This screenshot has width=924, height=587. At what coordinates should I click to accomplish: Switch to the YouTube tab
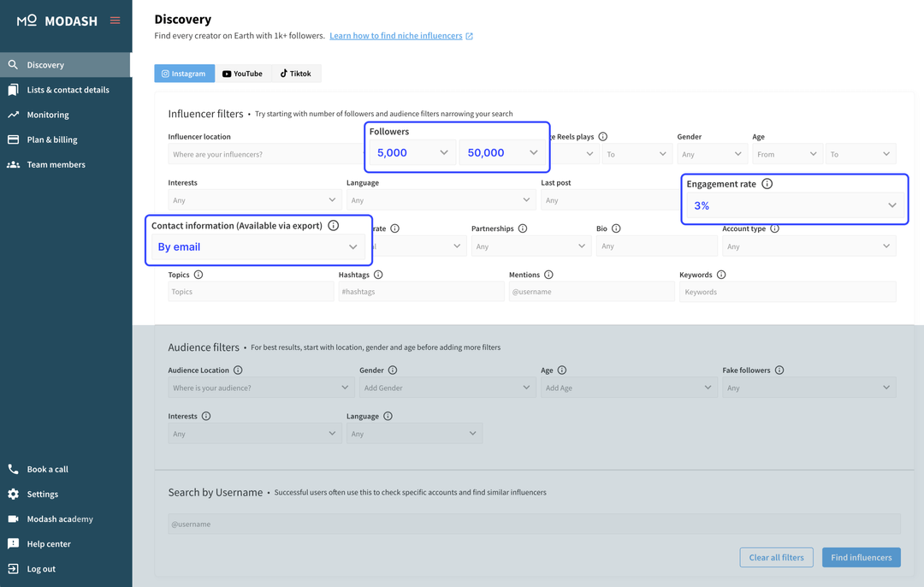click(242, 74)
